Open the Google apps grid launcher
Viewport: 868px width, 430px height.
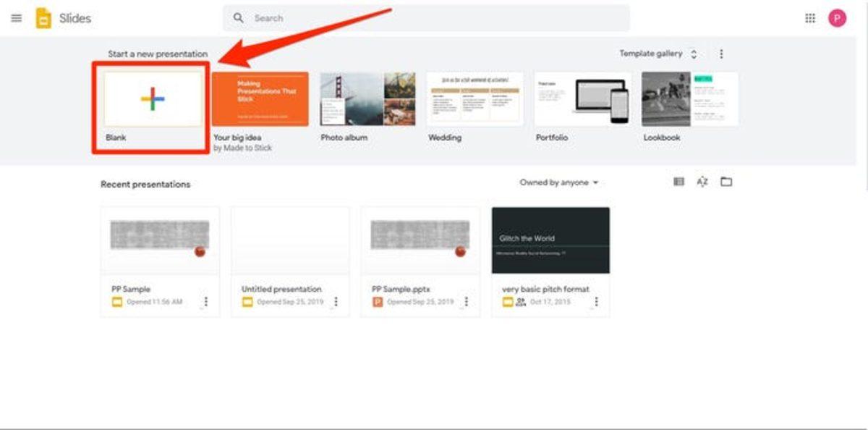point(809,17)
